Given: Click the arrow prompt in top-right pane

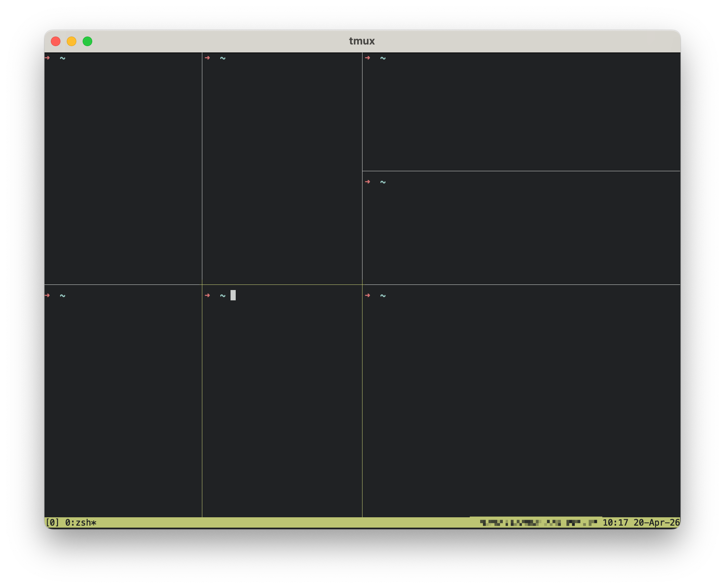Looking at the screenshot, I should click(x=368, y=58).
